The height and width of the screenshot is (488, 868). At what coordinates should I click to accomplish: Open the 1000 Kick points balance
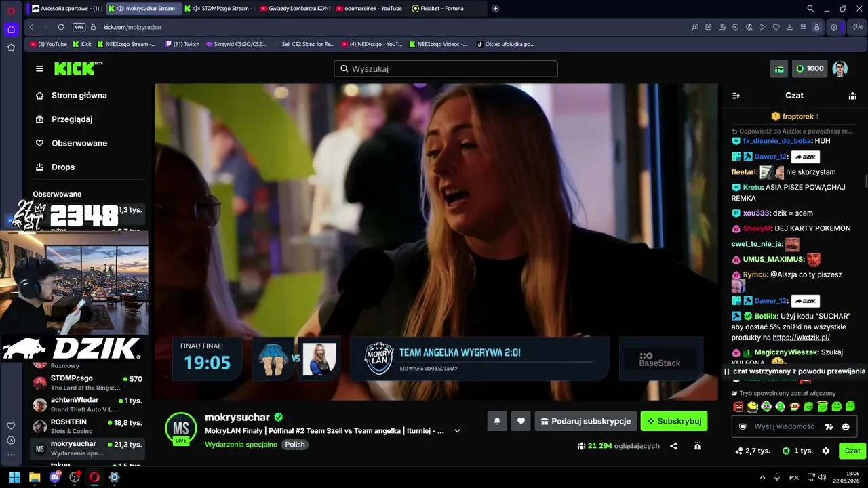click(x=810, y=68)
